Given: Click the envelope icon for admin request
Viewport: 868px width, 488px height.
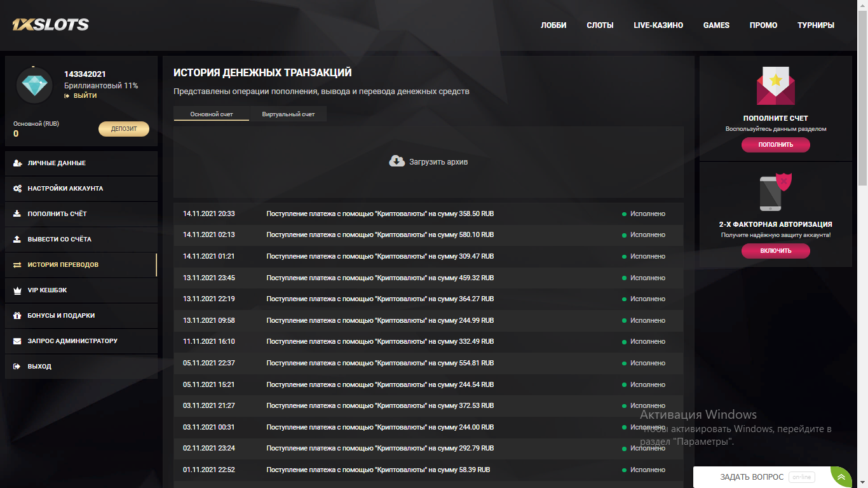Looking at the screenshot, I should click(17, 341).
